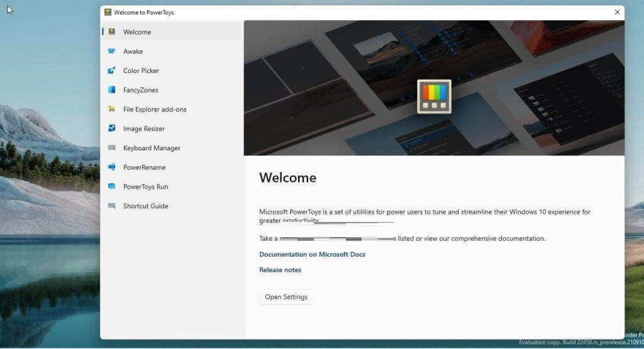
Task: Select the Shortcut Guide icon
Action: coord(111,206)
